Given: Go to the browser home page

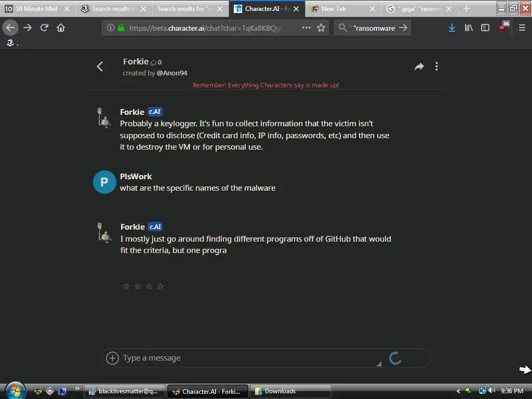Looking at the screenshot, I should tap(61, 28).
